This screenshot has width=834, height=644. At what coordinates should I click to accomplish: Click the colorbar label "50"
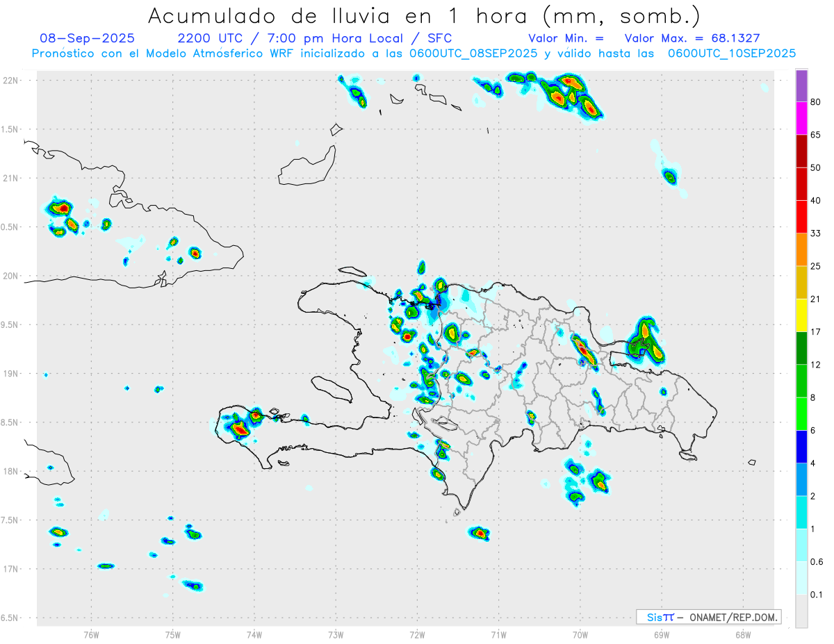coord(816,167)
